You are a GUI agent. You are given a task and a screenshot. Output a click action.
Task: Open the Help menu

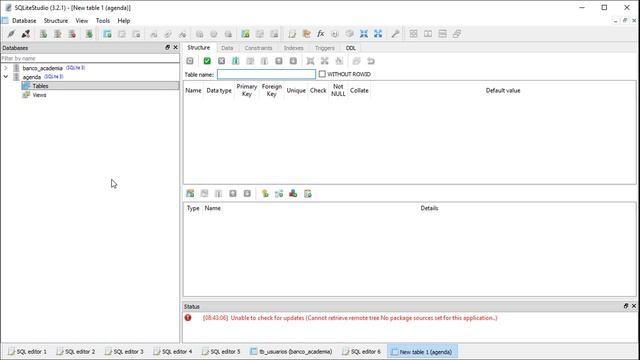click(x=124, y=21)
